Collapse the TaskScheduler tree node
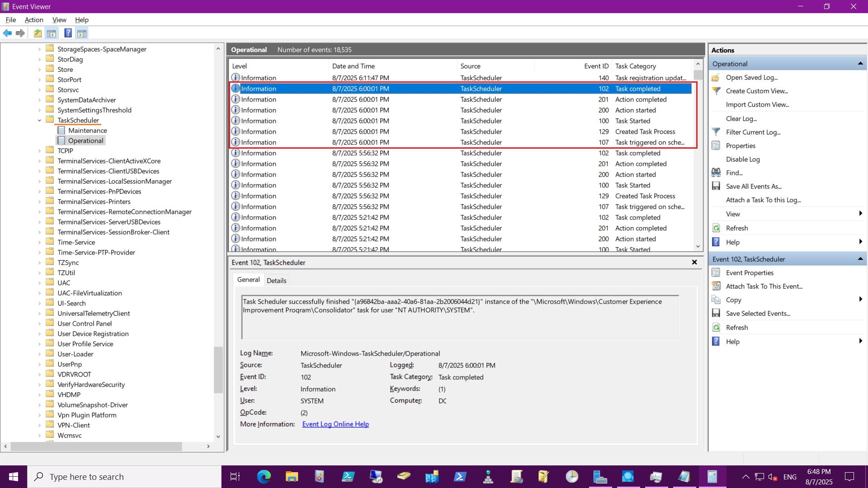868x488 pixels. pyautogui.click(x=39, y=120)
